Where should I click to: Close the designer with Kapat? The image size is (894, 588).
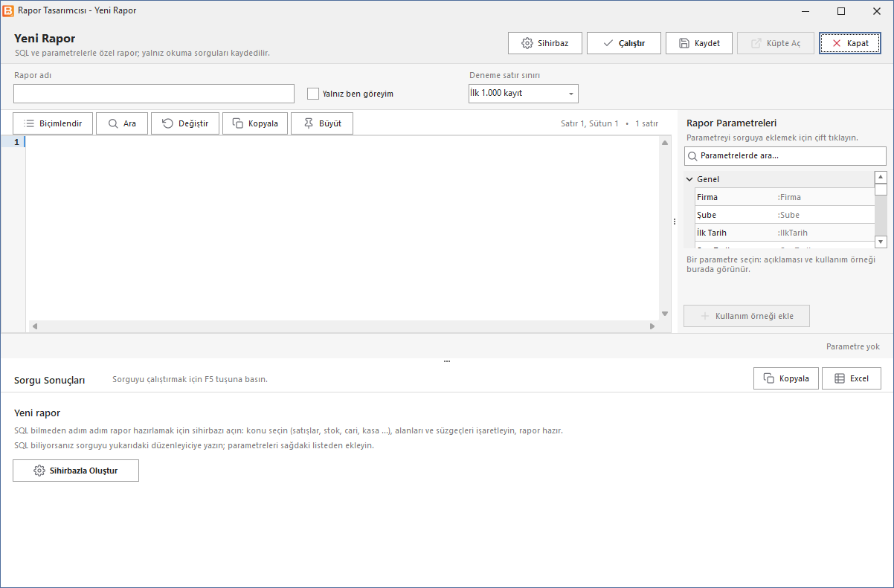click(x=849, y=43)
